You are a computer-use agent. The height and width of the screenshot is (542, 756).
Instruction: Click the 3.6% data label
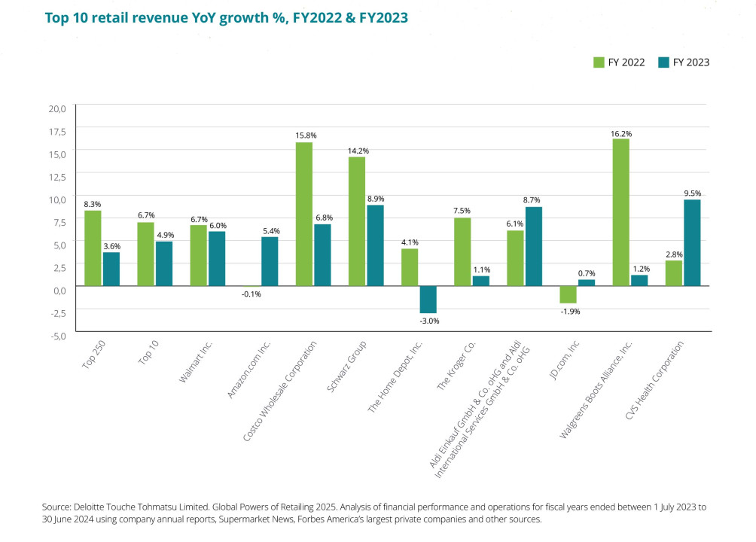coord(112,246)
